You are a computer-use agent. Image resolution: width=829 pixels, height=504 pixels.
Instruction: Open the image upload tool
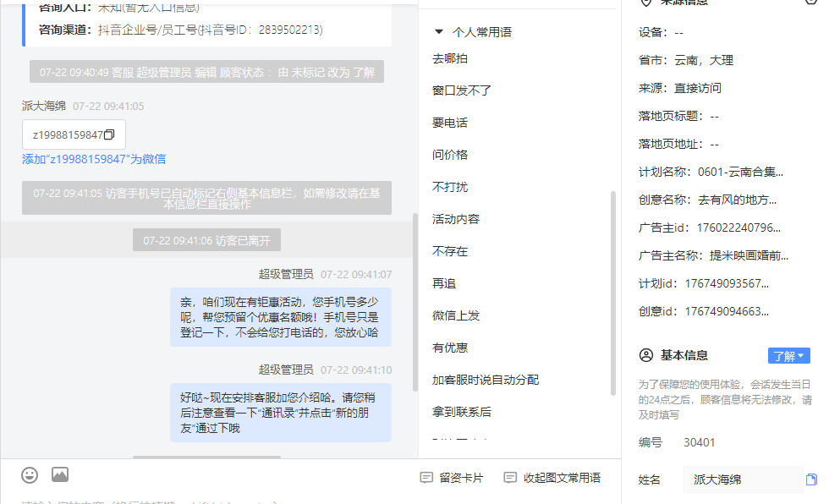click(60, 475)
